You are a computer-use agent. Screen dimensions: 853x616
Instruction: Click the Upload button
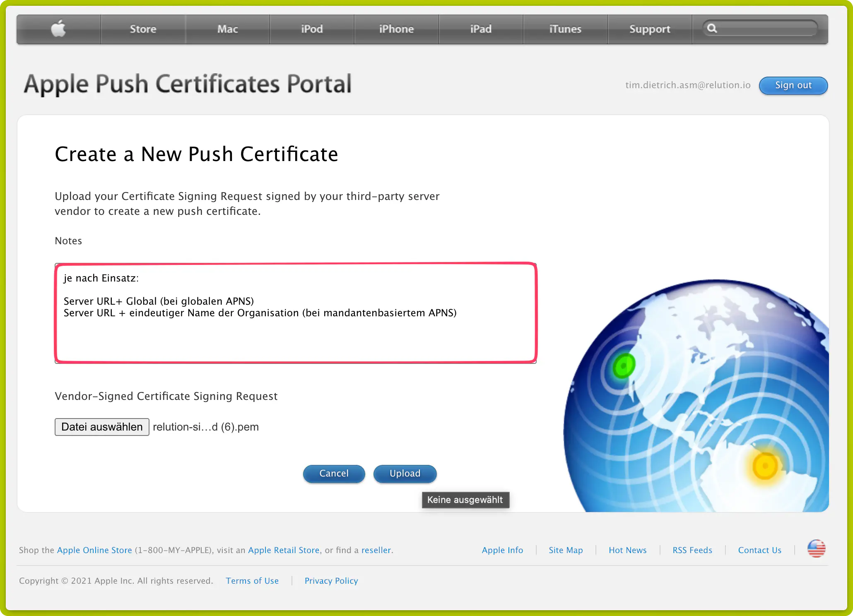click(x=405, y=474)
